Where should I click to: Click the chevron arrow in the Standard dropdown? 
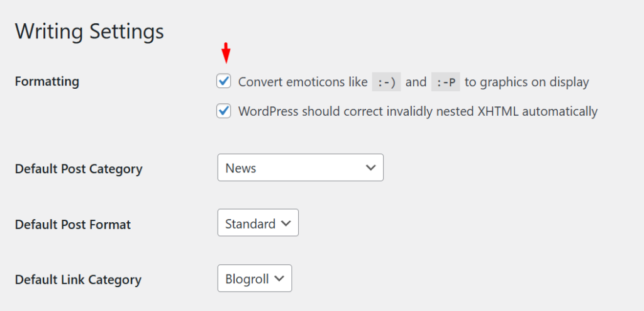coord(286,223)
